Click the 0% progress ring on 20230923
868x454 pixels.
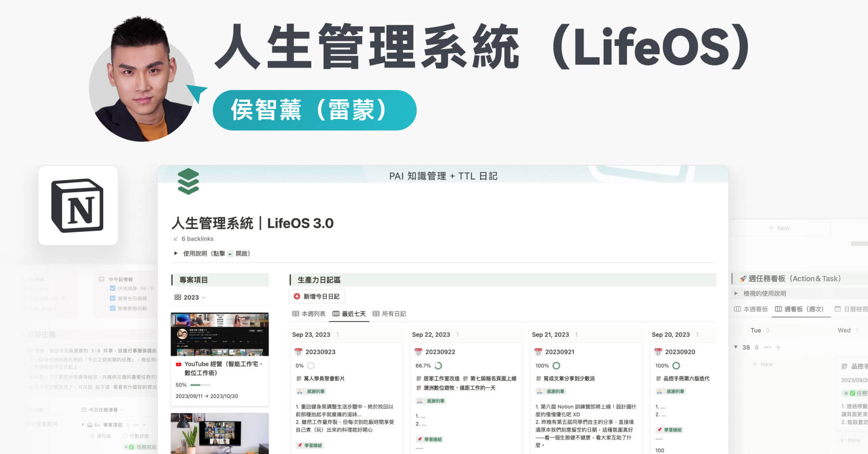[311, 366]
